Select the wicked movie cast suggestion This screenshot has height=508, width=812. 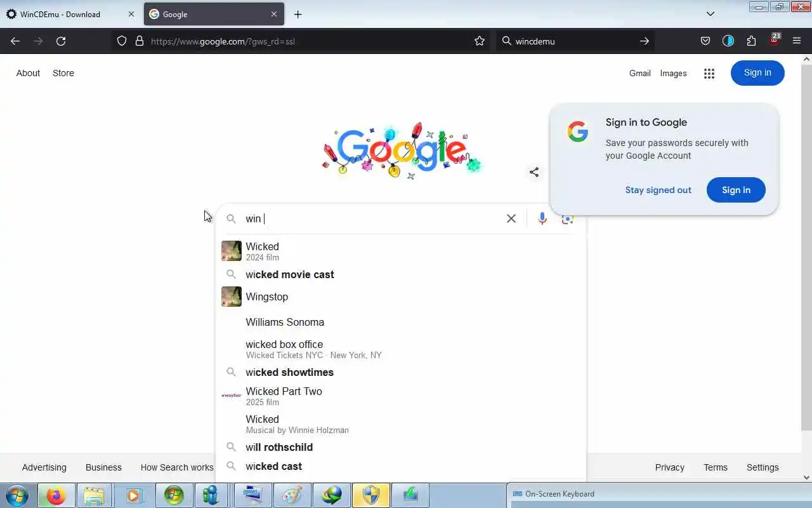(401, 274)
